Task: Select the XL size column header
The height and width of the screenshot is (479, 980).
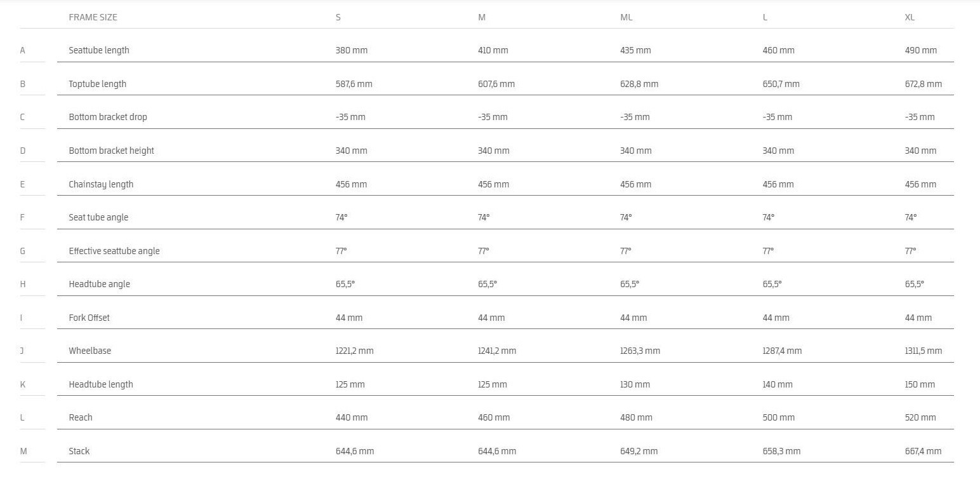Action: pos(910,17)
